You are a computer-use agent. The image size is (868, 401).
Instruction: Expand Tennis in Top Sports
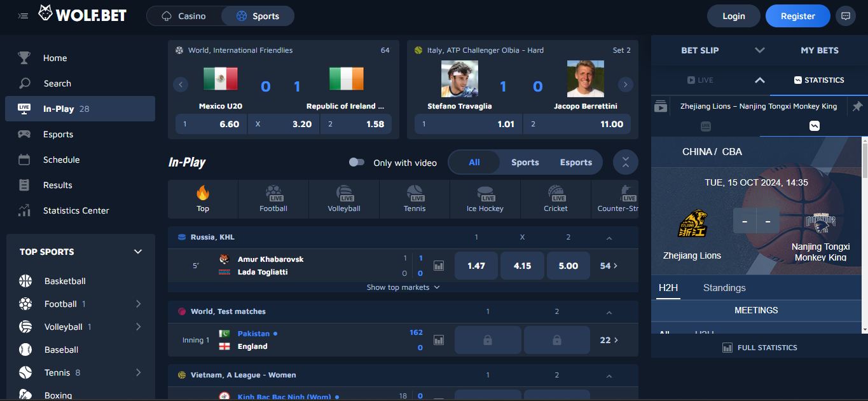138,372
